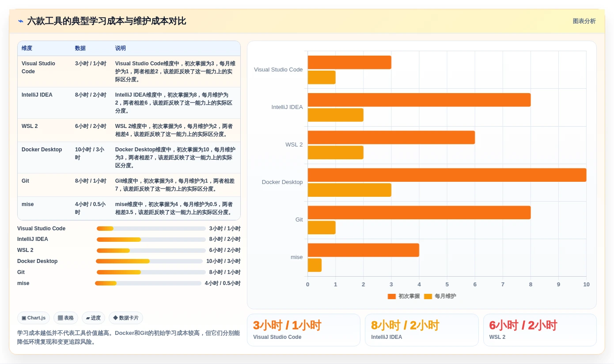Click the Git progress bar
The width and height of the screenshot is (614, 364).
coord(151,272)
